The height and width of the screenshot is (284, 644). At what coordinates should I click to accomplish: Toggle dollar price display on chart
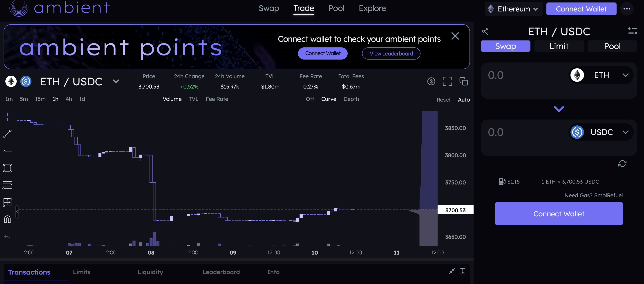[431, 81]
